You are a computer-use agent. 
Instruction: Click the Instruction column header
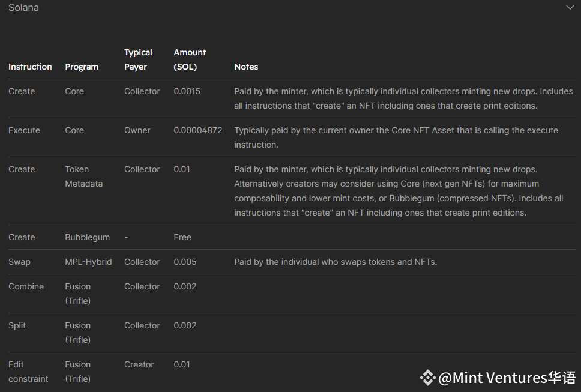(30, 67)
